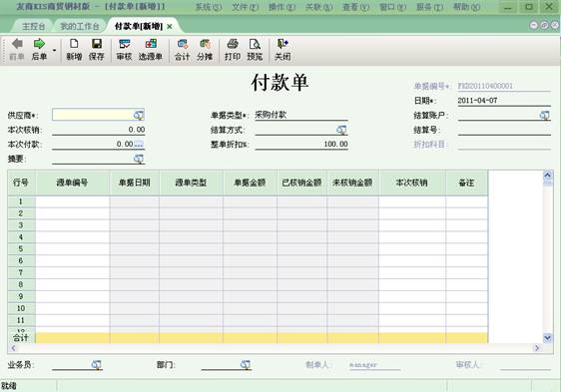The width and height of the screenshot is (561, 392).
Task: Open dropdown arrow next to 后单
Action: (x=54, y=50)
